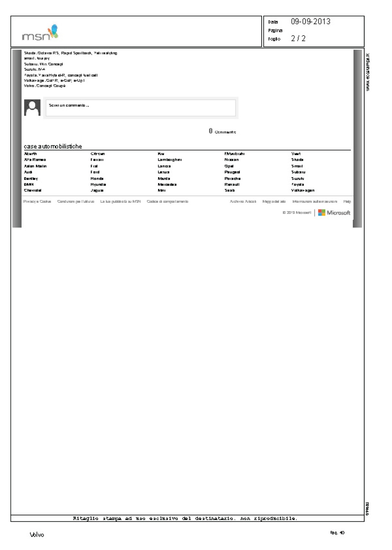This screenshot has width=392, height=550.
Task: Open 'Codice di comportamento' footer link
Action: [167, 202]
